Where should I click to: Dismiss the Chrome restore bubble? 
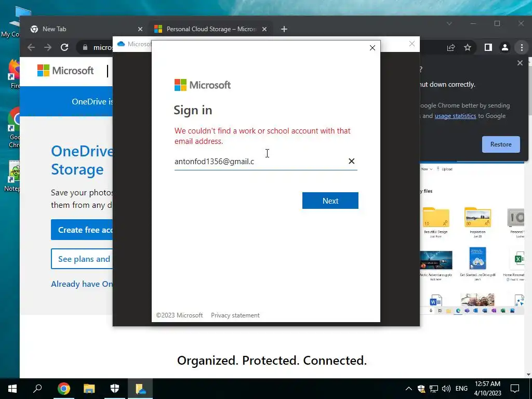tap(520, 63)
